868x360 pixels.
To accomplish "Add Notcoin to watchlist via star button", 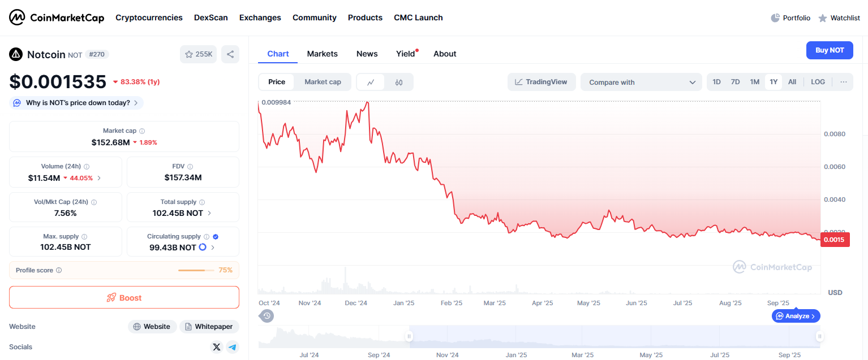I will [198, 54].
